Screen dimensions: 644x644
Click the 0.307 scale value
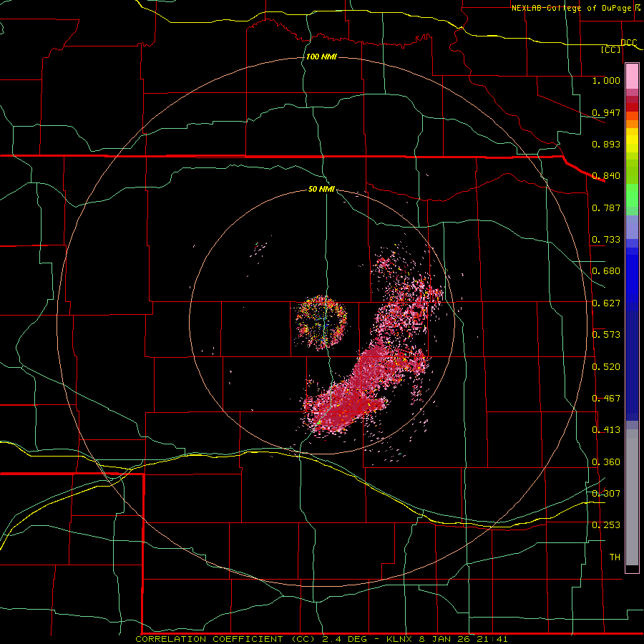click(606, 493)
